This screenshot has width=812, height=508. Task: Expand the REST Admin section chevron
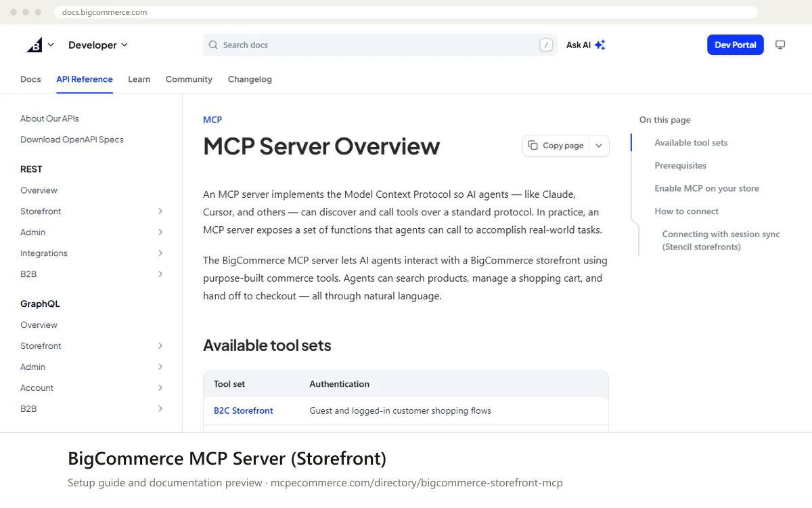pyautogui.click(x=160, y=232)
